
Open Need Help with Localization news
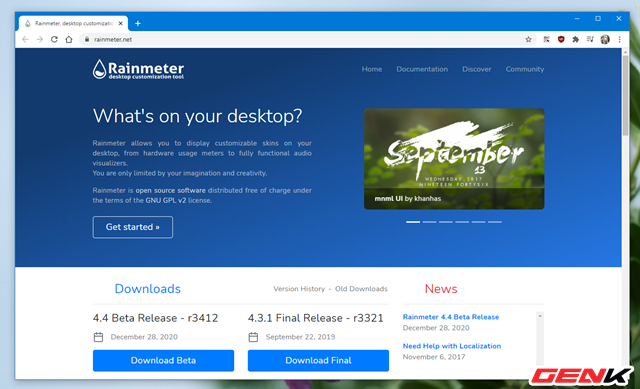pos(451,346)
